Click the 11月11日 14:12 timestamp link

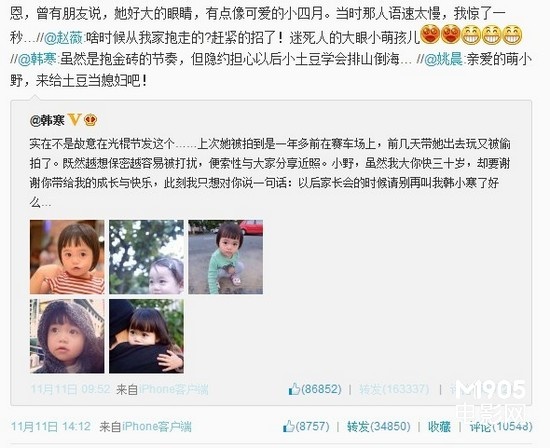pyautogui.click(x=51, y=427)
